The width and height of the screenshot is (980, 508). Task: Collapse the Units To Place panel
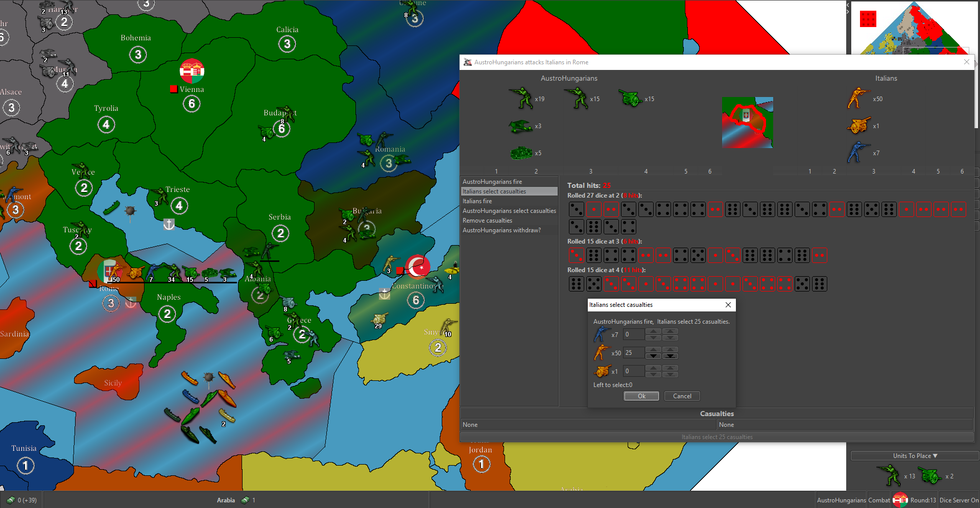(x=915, y=456)
